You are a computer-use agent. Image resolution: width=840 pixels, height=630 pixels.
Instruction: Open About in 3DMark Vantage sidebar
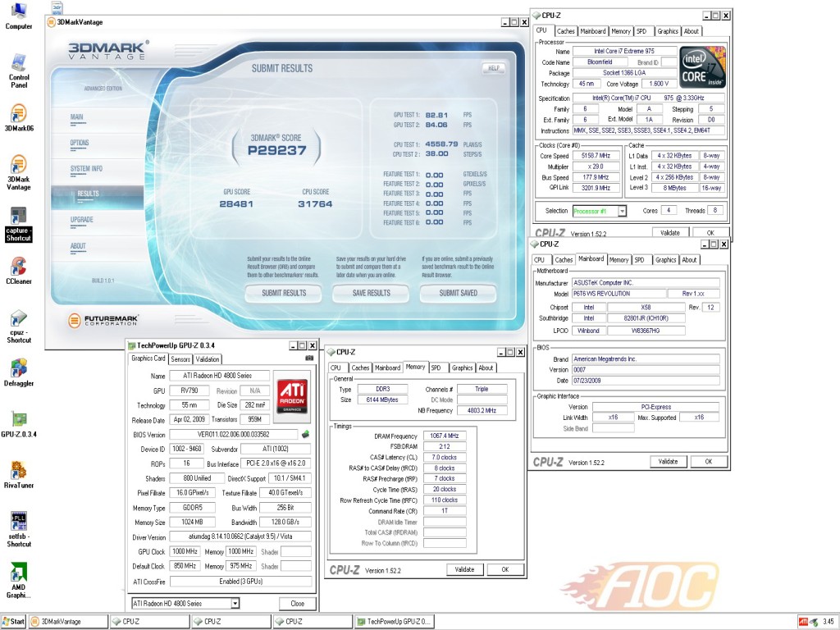pos(78,246)
